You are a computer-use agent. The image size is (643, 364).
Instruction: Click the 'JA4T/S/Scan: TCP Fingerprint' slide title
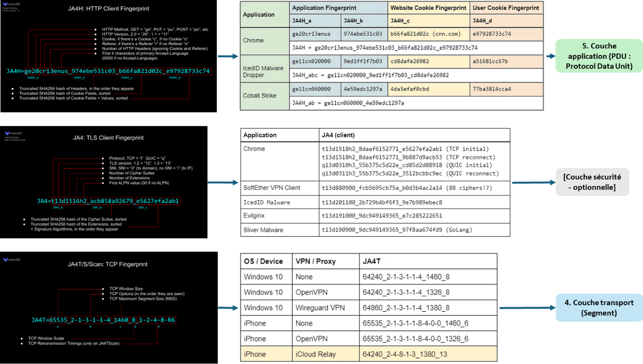tap(108, 264)
